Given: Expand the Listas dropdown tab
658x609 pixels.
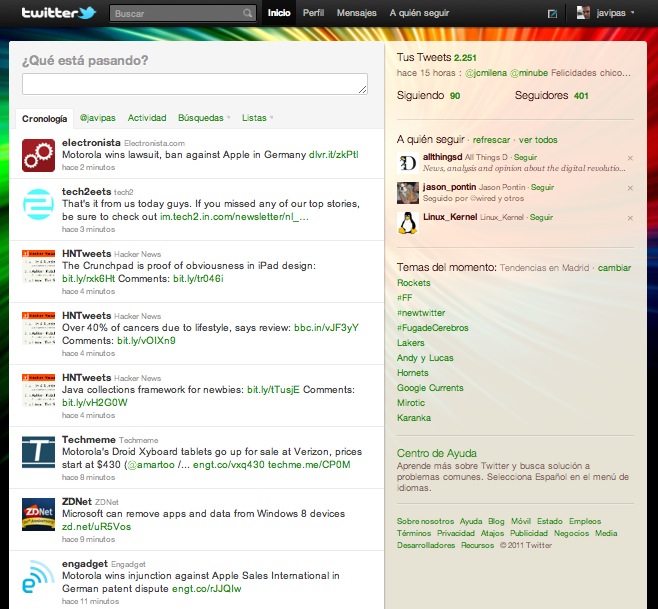Looking at the screenshot, I should coord(257,118).
